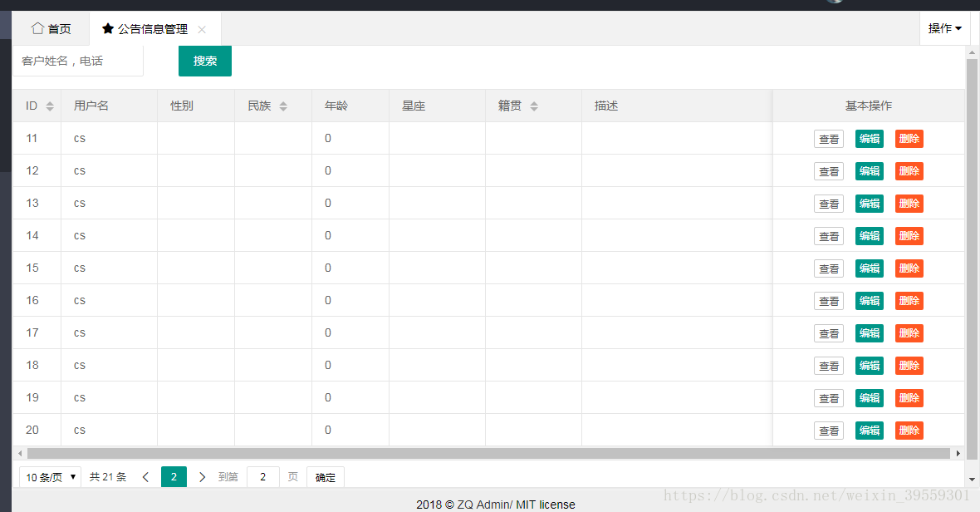Click the horizontal table scrollbar
The width and height of the screenshot is (980, 512).
488,453
